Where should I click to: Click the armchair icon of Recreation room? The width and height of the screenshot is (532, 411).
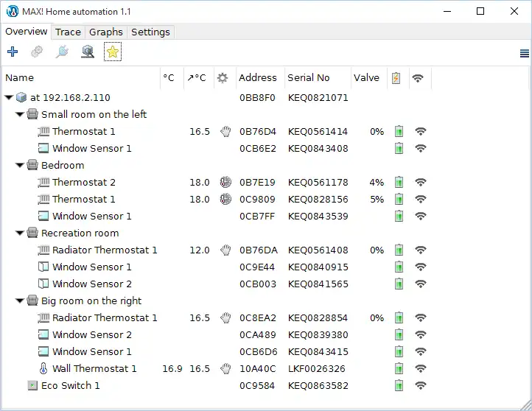[32, 233]
